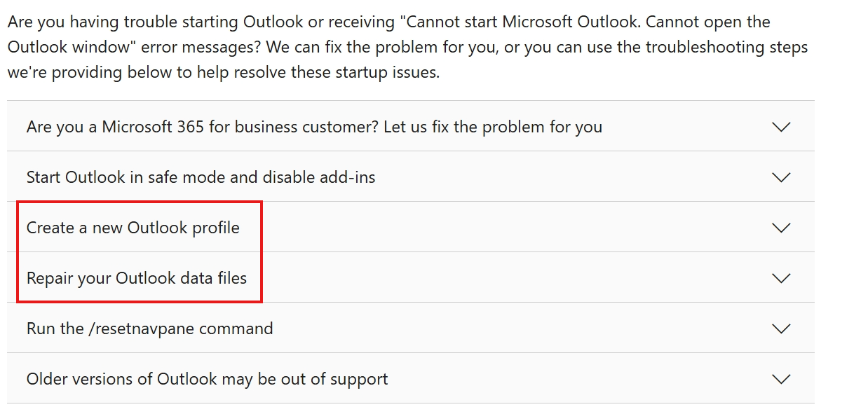
Task: Click blank space in the Create new profile row
Action: click(x=491, y=228)
